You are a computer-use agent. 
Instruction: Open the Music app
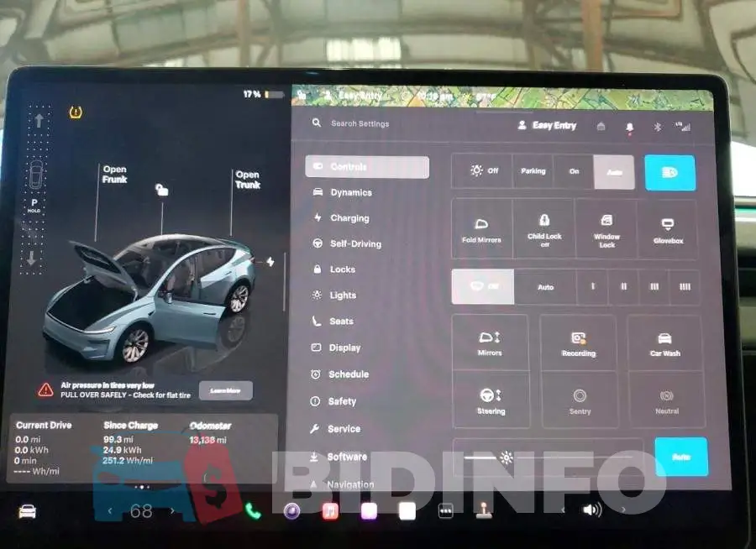pos(330,511)
